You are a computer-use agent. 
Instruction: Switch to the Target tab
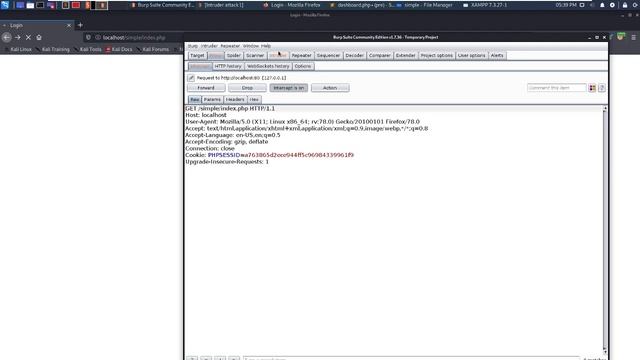197,56
